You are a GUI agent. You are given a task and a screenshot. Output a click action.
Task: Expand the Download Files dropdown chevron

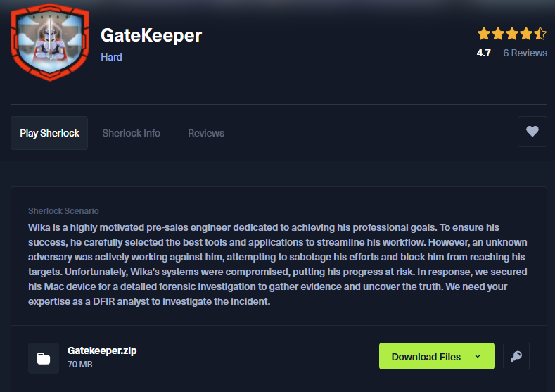tap(478, 357)
